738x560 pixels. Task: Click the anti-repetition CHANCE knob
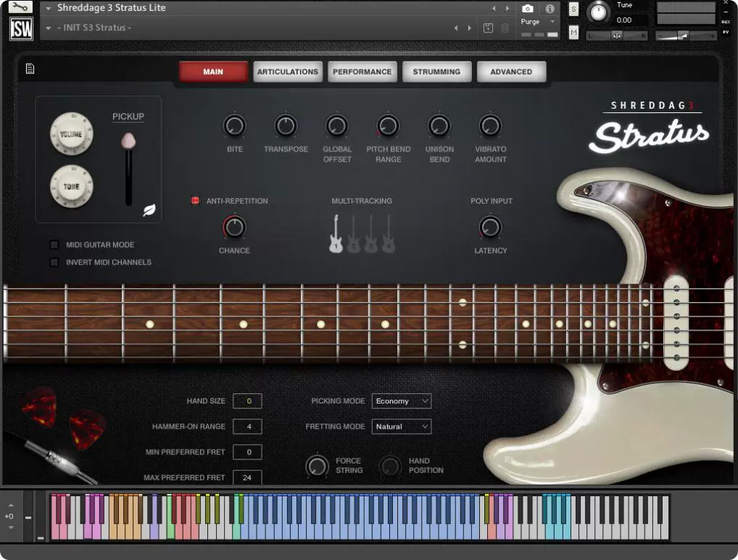point(234,227)
